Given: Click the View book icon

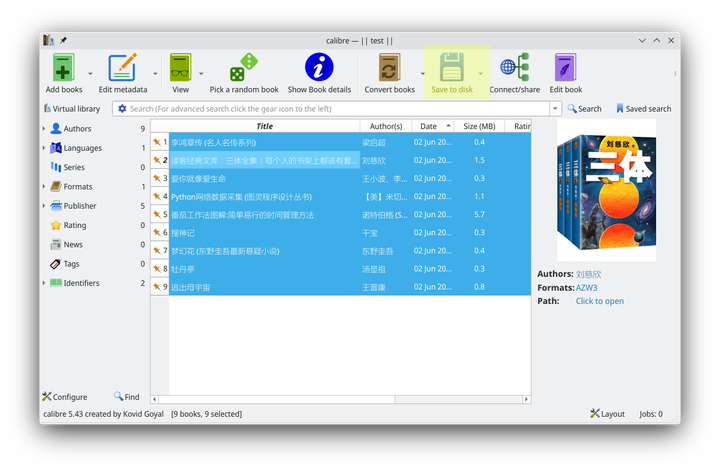Looking at the screenshot, I should point(180,68).
